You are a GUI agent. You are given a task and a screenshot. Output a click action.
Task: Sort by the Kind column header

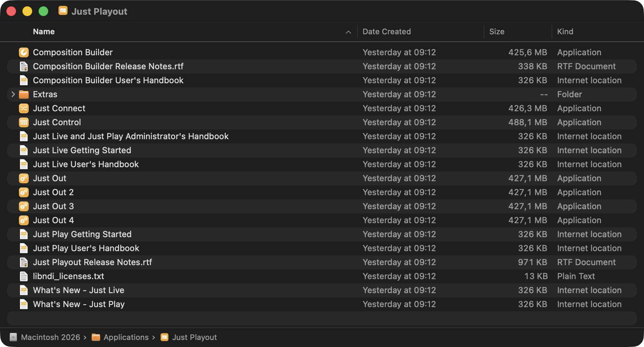point(565,31)
